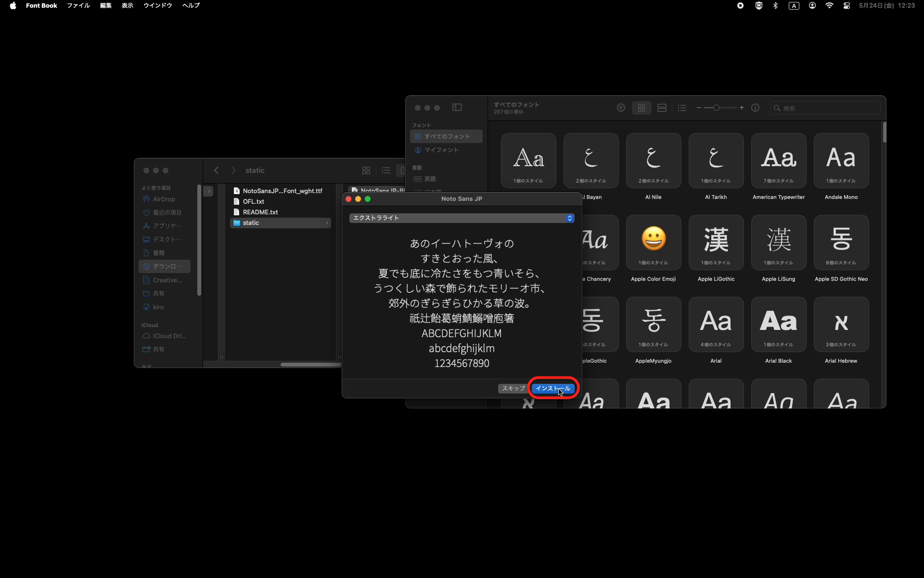Image resolution: width=924 pixels, height=578 pixels.
Task: Select the Apple SD Gothic Neo thumbnail
Action: click(841, 242)
